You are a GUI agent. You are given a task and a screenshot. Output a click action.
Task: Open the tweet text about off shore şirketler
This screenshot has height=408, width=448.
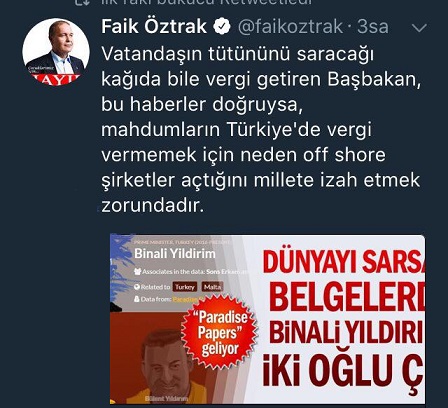click(x=260, y=129)
